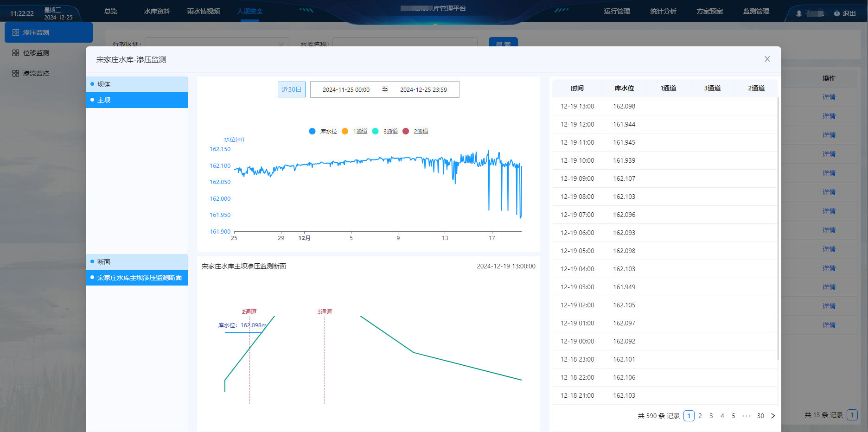This screenshot has height=432, width=868.
Task: Toggle 2通道 red legend dot
Action: click(406, 131)
